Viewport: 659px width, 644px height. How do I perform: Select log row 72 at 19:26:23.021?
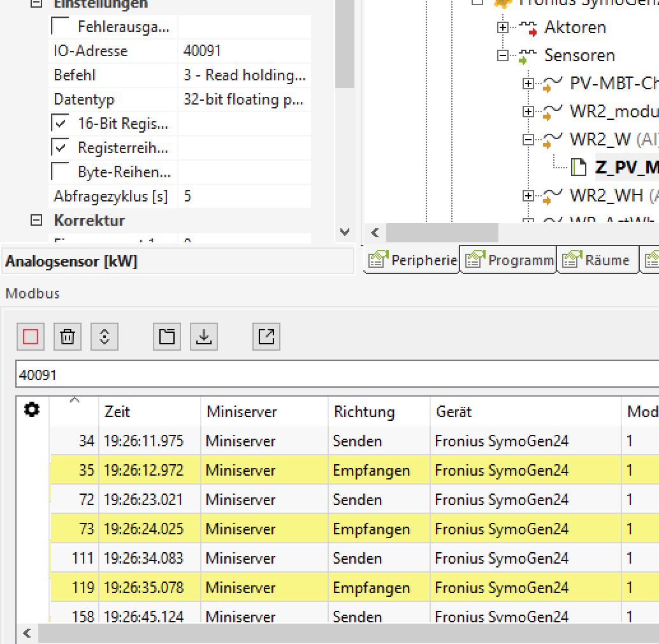coord(355,499)
